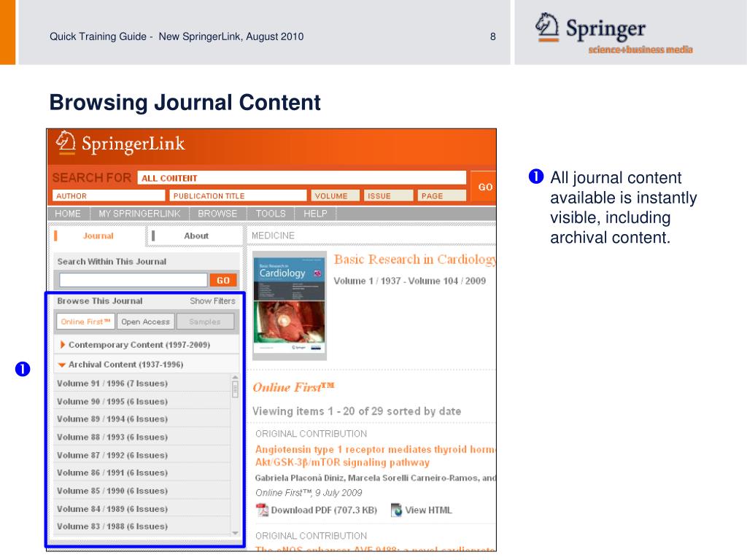The width and height of the screenshot is (747, 560).
Task: Select Volume 86 / 1991 (6 Issues)
Action: [142, 472]
